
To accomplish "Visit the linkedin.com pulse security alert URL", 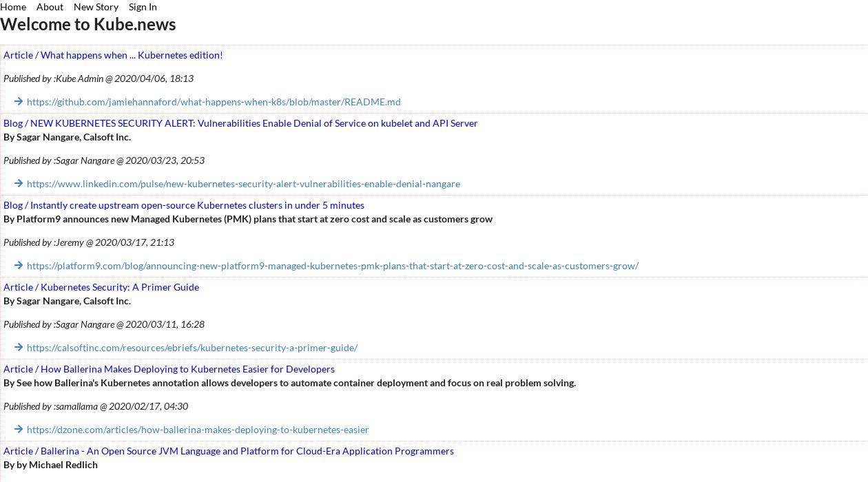I will click(x=243, y=184).
